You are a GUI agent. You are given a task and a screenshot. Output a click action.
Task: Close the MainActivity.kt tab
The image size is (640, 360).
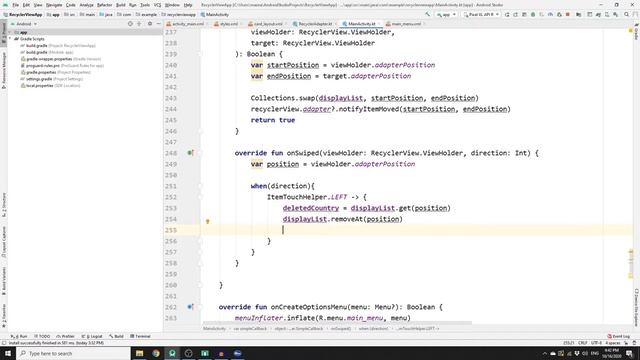pos(378,24)
